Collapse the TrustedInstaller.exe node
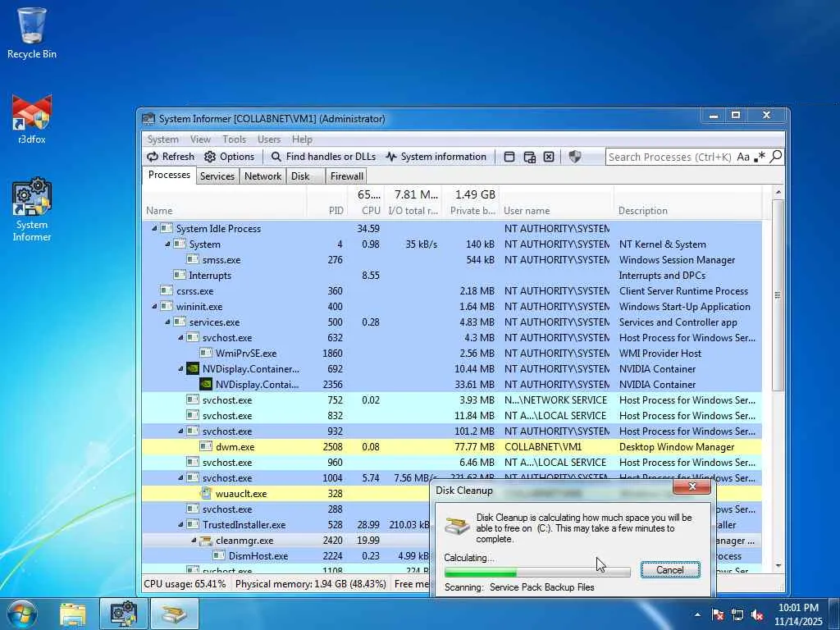The height and width of the screenshot is (630, 840). (x=180, y=524)
